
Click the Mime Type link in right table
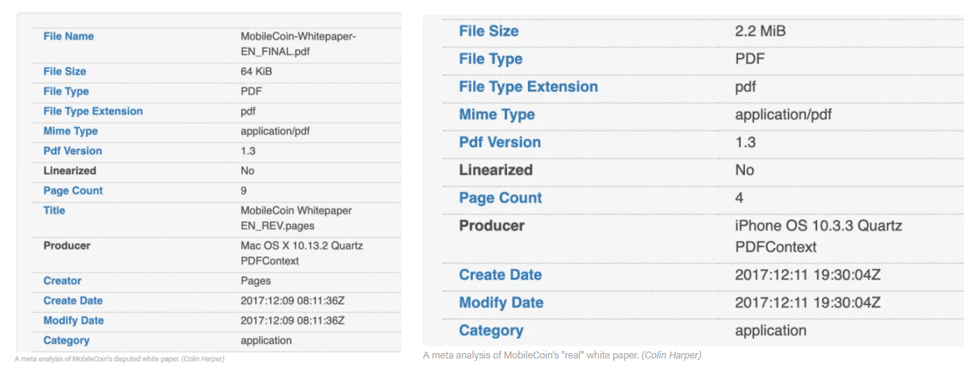[x=496, y=115]
